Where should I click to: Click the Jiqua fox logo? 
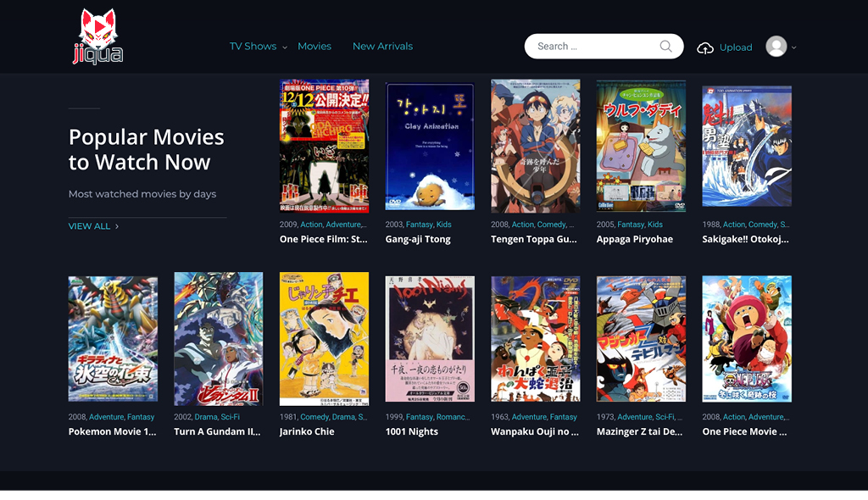(98, 36)
